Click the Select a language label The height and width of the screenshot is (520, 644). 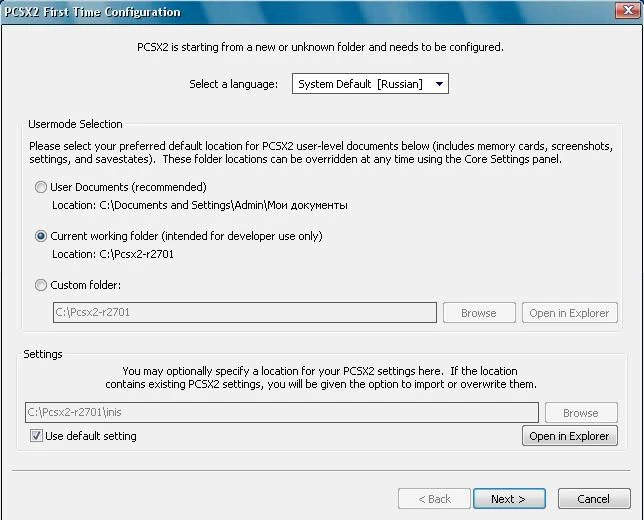pos(233,84)
